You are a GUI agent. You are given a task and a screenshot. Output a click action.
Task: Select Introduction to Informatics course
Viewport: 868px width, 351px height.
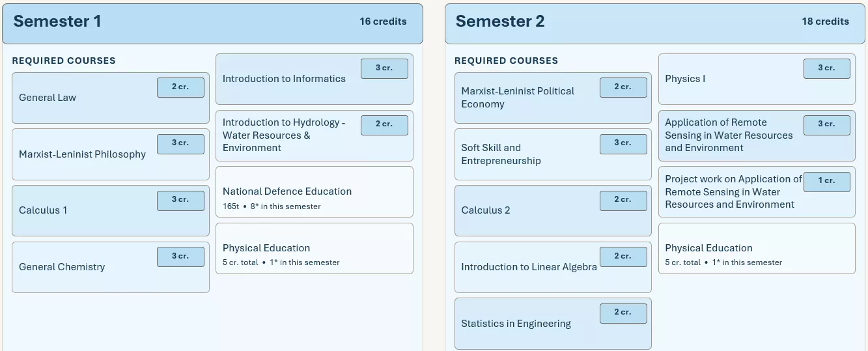315,79
